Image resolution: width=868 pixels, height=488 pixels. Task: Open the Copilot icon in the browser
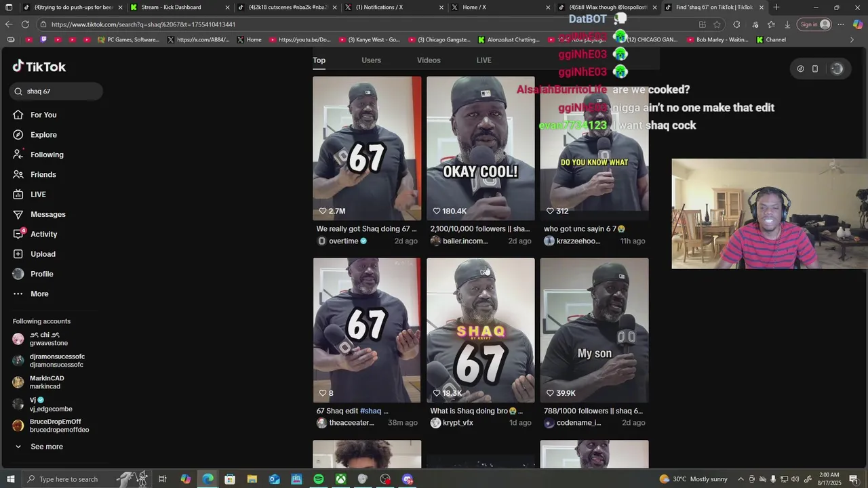858,24
